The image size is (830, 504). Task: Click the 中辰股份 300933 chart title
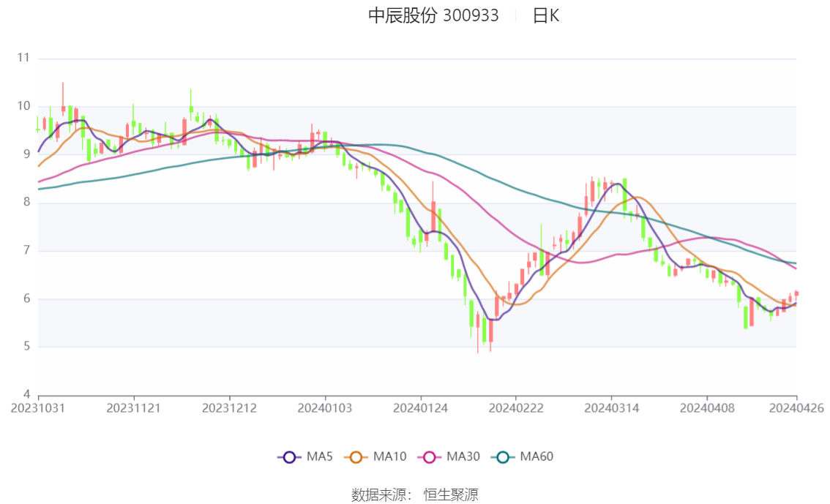click(x=433, y=15)
